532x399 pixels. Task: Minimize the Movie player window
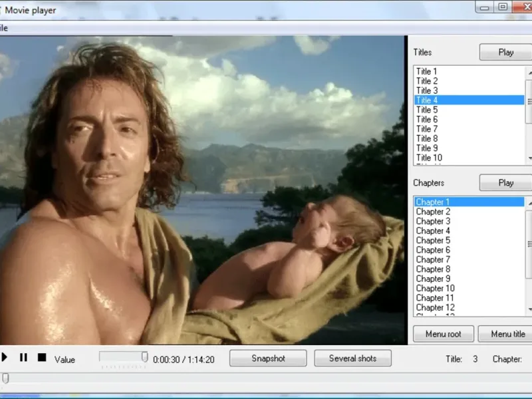click(x=485, y=7)
